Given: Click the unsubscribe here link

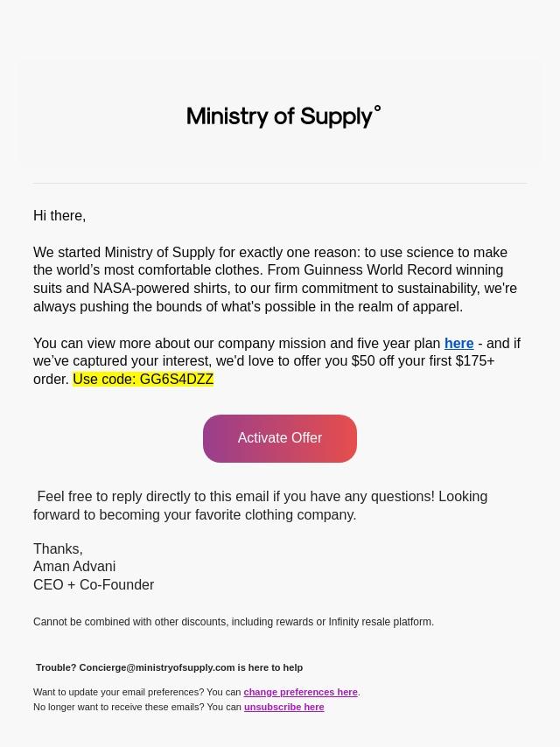Looking at the screenshot, I should [283, 707].
